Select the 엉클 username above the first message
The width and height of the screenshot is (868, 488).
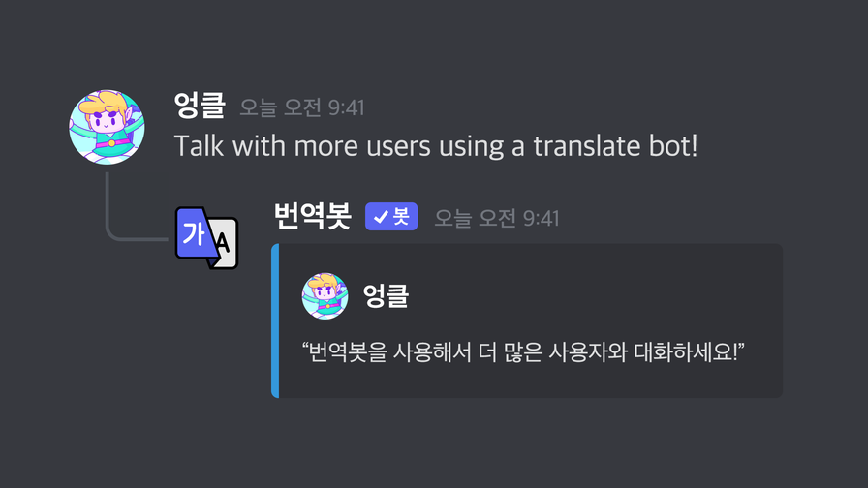pos(200,106)
